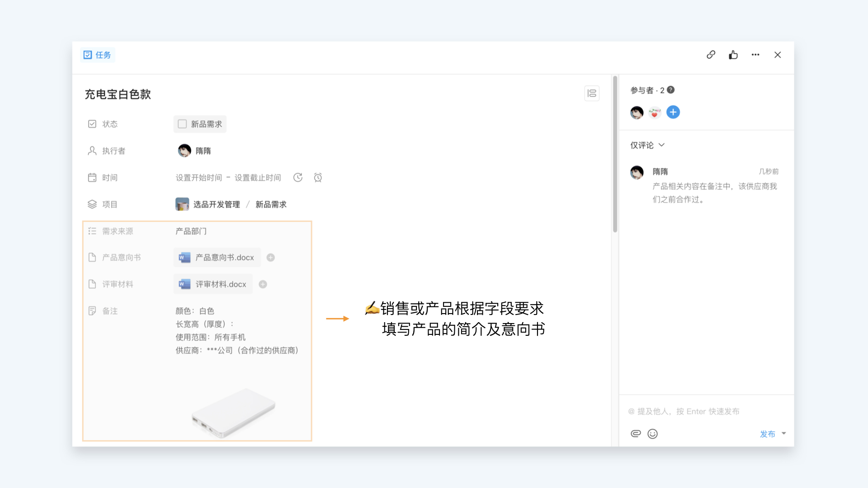Viewport: 868px width, 488px height.
Task: Click the repeat schedule icon beside time
Action: [297, 178]
